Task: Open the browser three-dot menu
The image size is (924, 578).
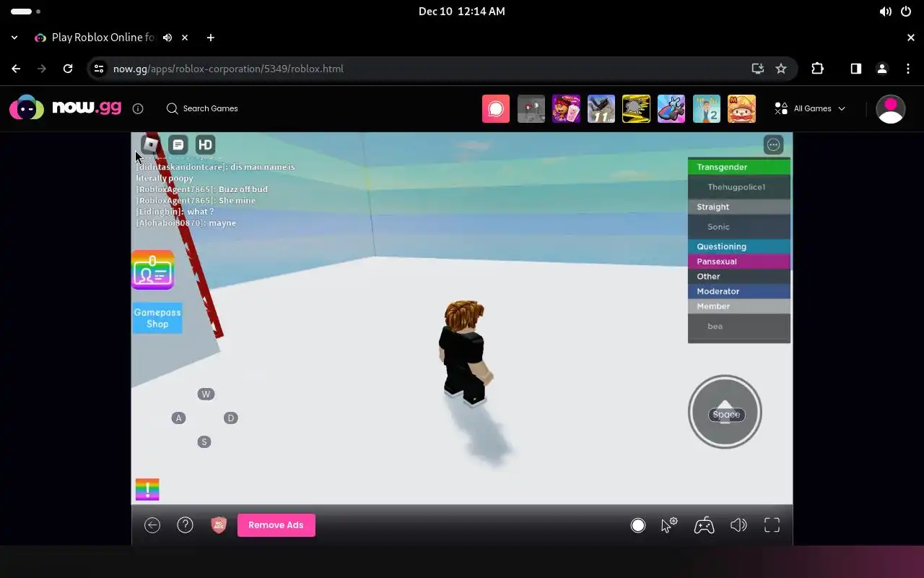Action: click(x=908, y=69)
